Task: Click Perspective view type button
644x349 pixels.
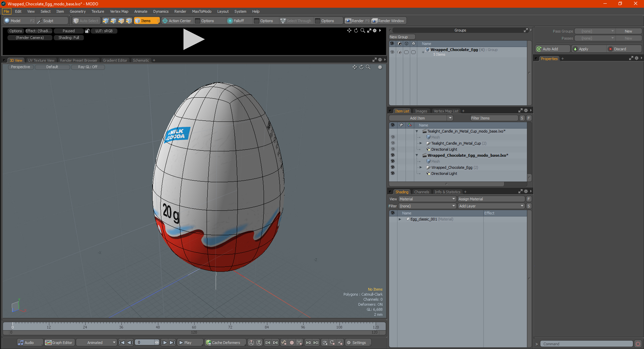Action: tap(20, 67)
